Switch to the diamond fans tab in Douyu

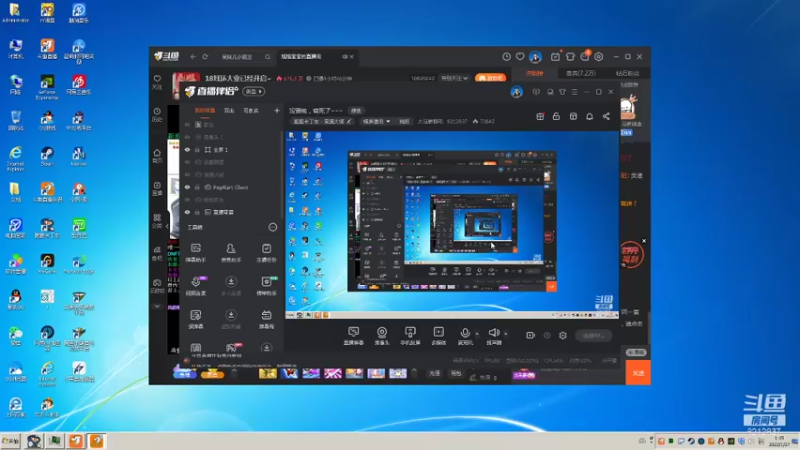tap(627, 73)
